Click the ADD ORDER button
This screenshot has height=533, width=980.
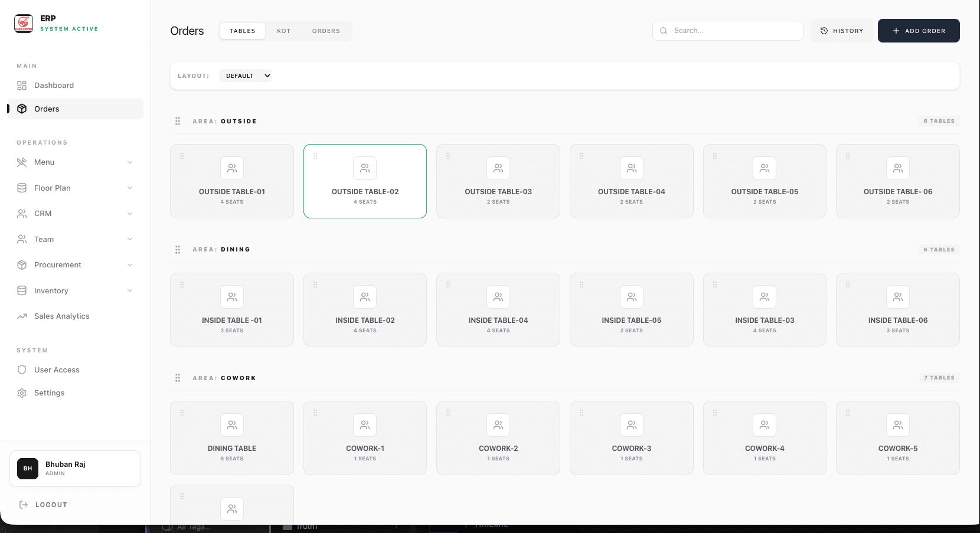tap(919, 31)
